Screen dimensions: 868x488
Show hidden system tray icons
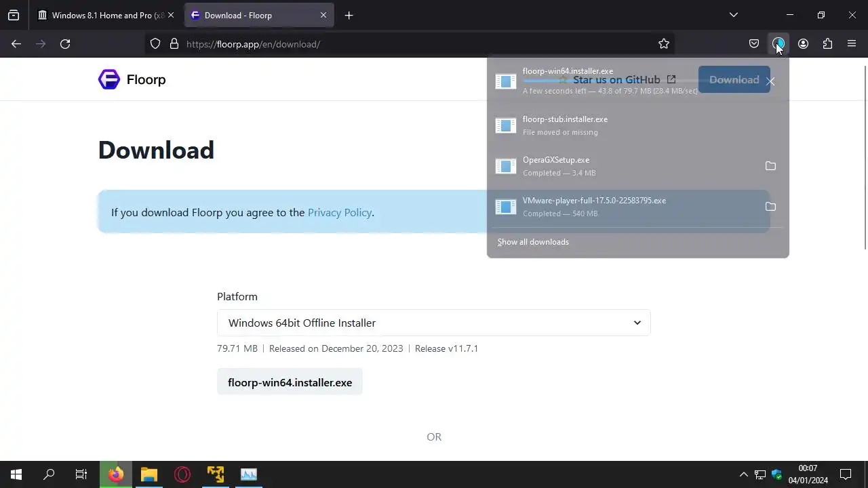pyautogui.click(x=744, y=474)
